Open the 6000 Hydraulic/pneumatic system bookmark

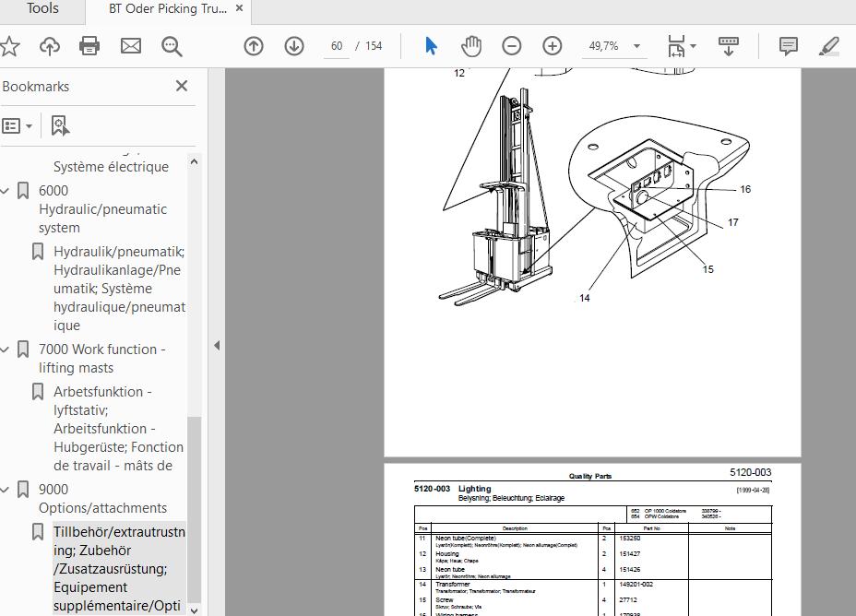pos(102,209)
